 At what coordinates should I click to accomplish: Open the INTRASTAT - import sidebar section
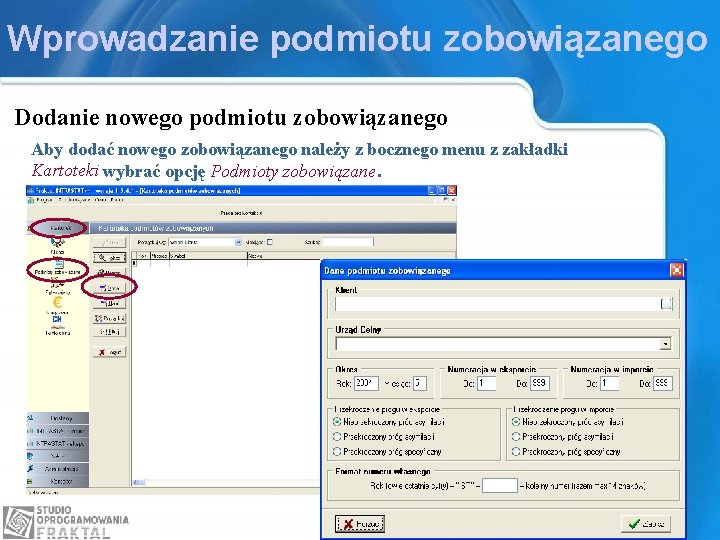pos(58,431)
